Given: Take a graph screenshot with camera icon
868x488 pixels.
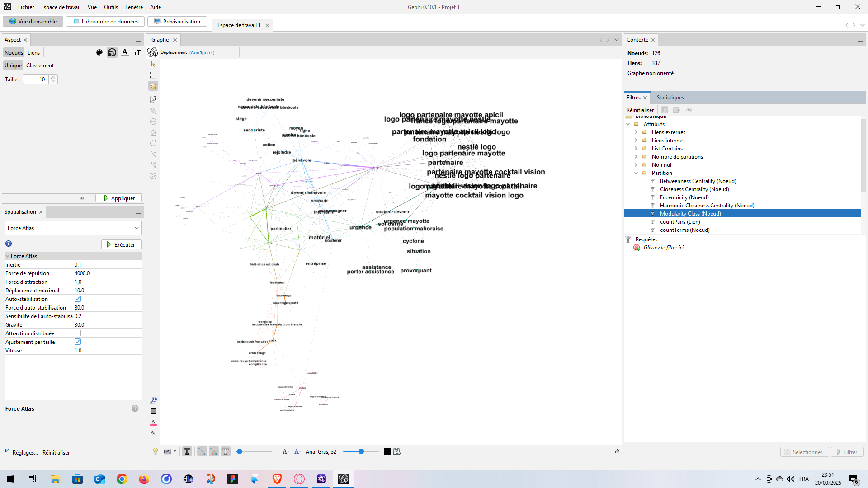Looking at the screenshot, I should coord(167,451).
